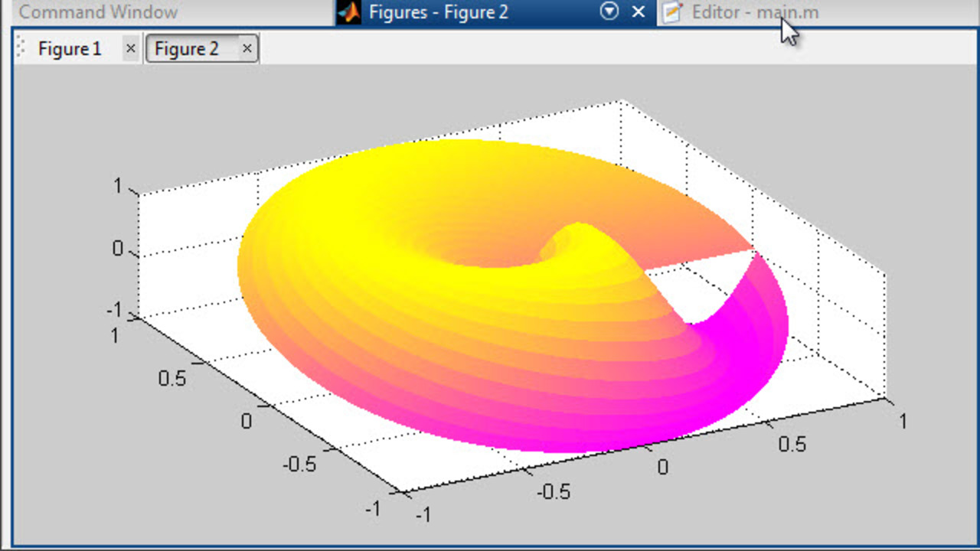
Task: Click the Figures - Figure 2 title text
Action: (438, 12)
